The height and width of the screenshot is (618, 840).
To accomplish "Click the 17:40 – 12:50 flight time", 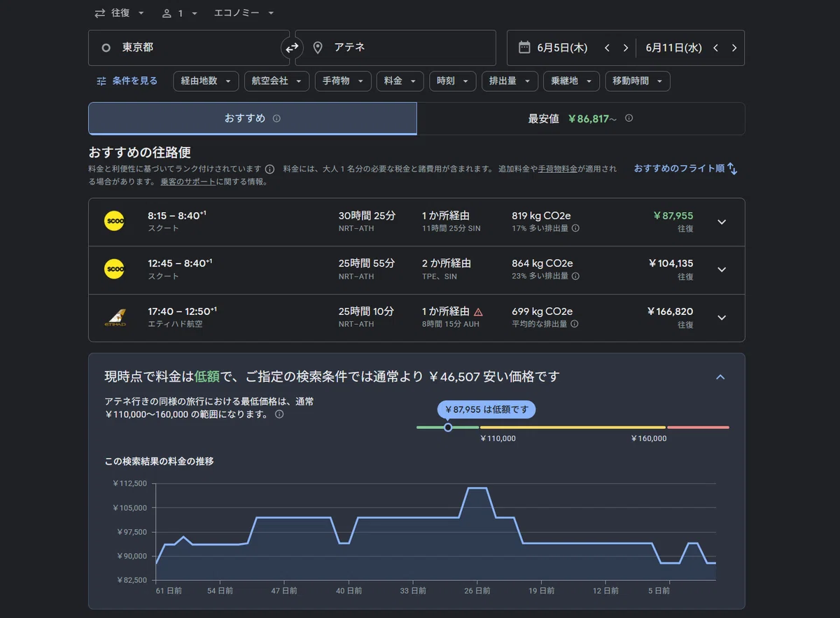I will pos(182,311).
